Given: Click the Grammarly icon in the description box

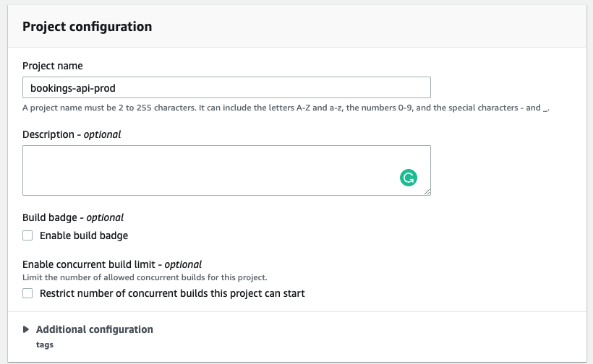Looking at the screenshot, I should 409,178.
